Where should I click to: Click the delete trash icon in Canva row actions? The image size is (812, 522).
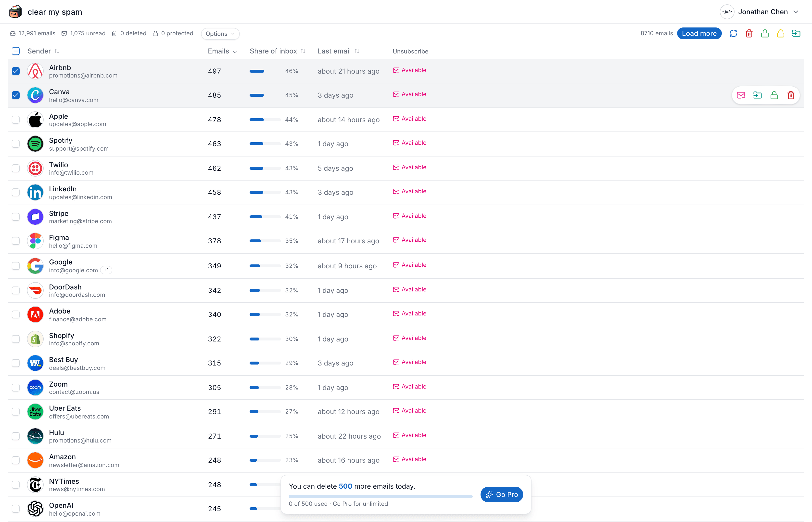[791, 95]
